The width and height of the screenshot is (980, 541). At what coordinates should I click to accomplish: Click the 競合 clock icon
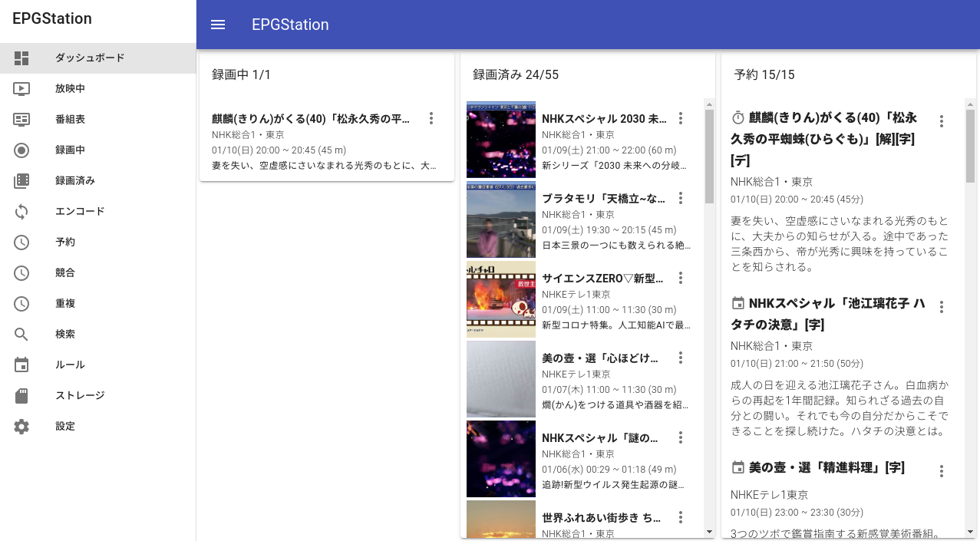coord(21,272)
